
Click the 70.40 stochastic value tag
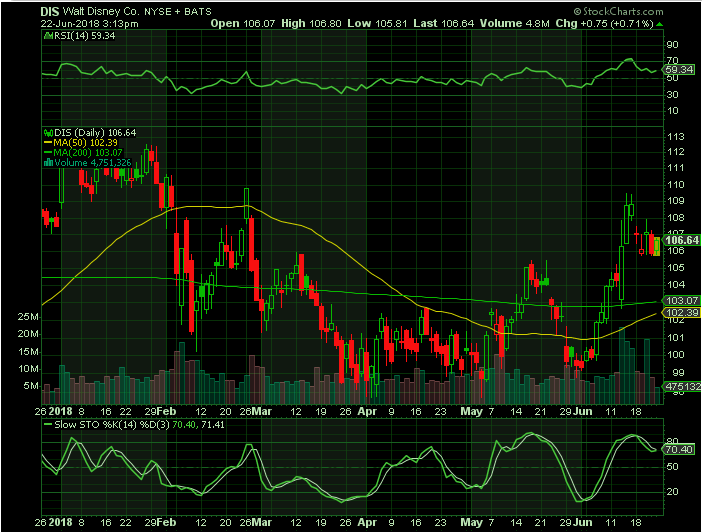coord(679,449)
